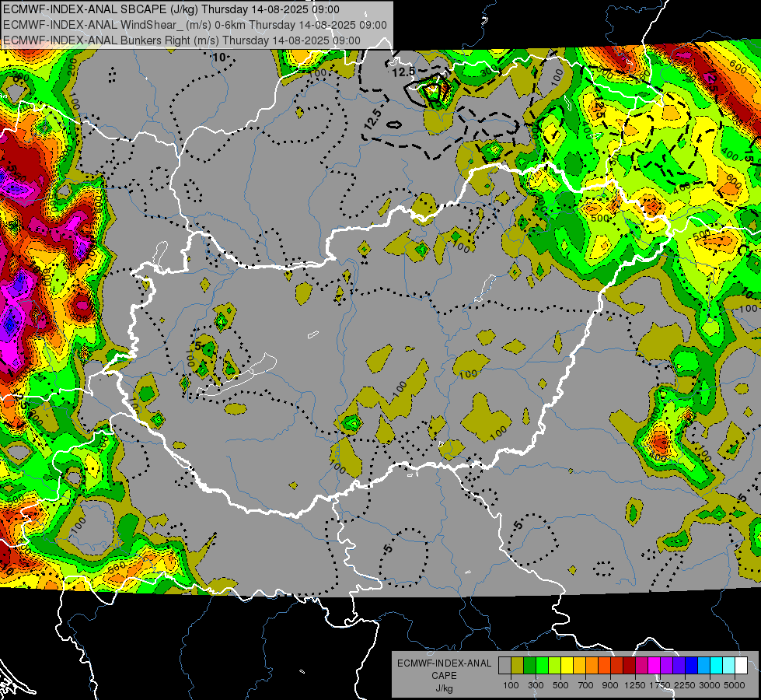Select the pure blue legend swatch
Screen dimensions: 761x700
[x=692, y=666]
